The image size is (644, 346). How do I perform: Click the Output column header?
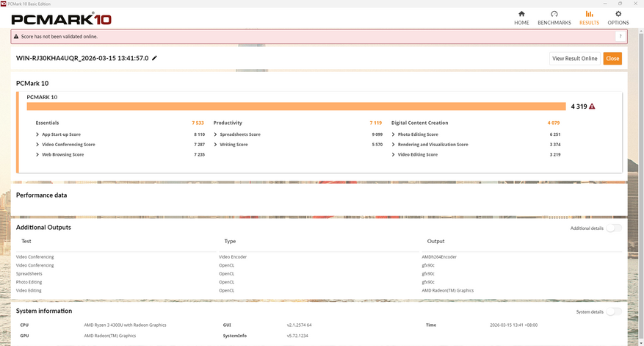(435, 241)
